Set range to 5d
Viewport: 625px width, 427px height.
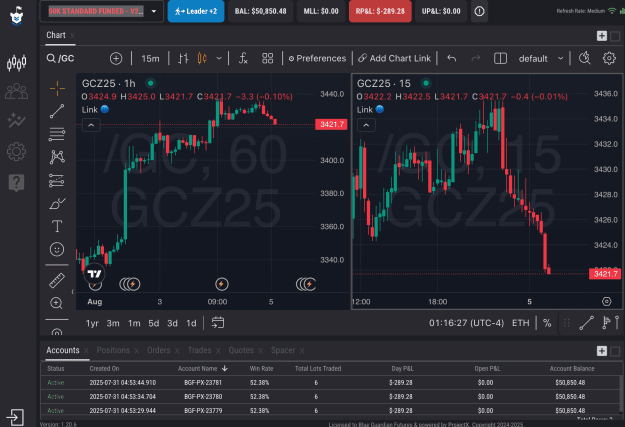click(x=154, y=323)
